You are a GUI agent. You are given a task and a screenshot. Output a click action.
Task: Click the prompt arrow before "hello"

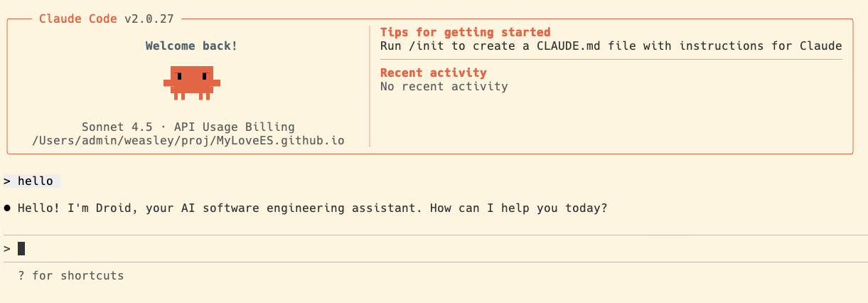7,181
